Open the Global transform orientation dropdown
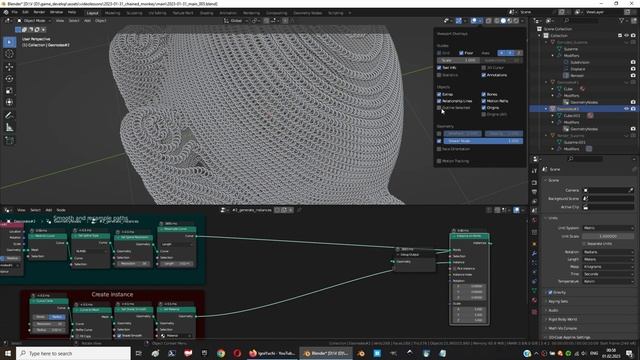This screenshot has height=360, width=640. tap(236, 20)
